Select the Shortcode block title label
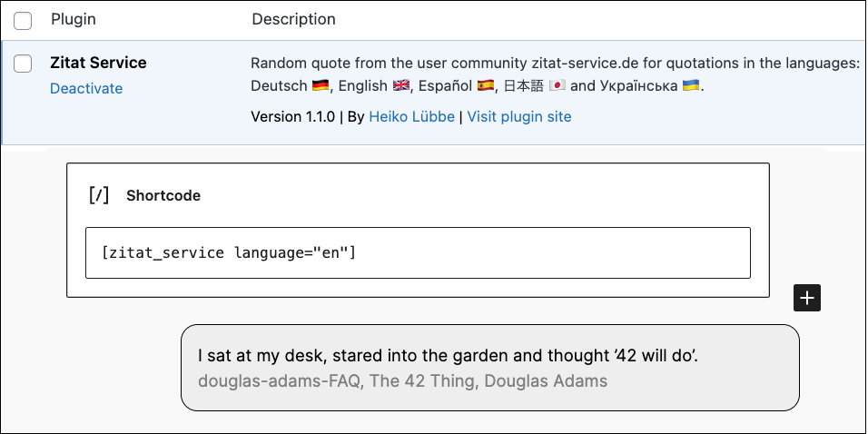This screenshot has width=868, height=434. tap(163, 195)
